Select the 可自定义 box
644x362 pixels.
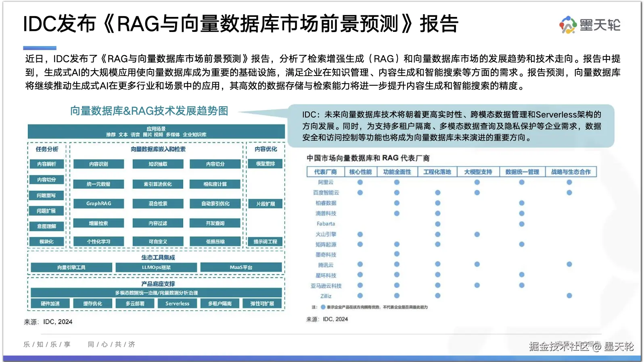[x=158, y=242]
